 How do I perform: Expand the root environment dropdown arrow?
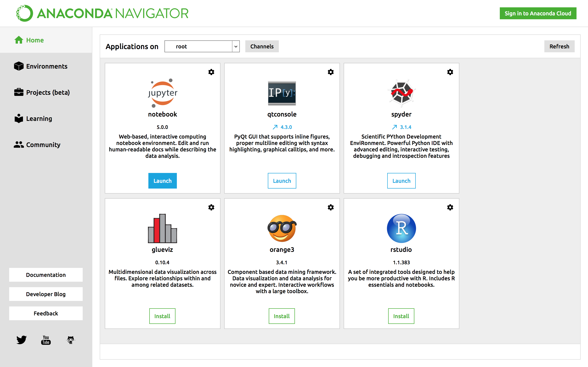click(x=236, y=46)
